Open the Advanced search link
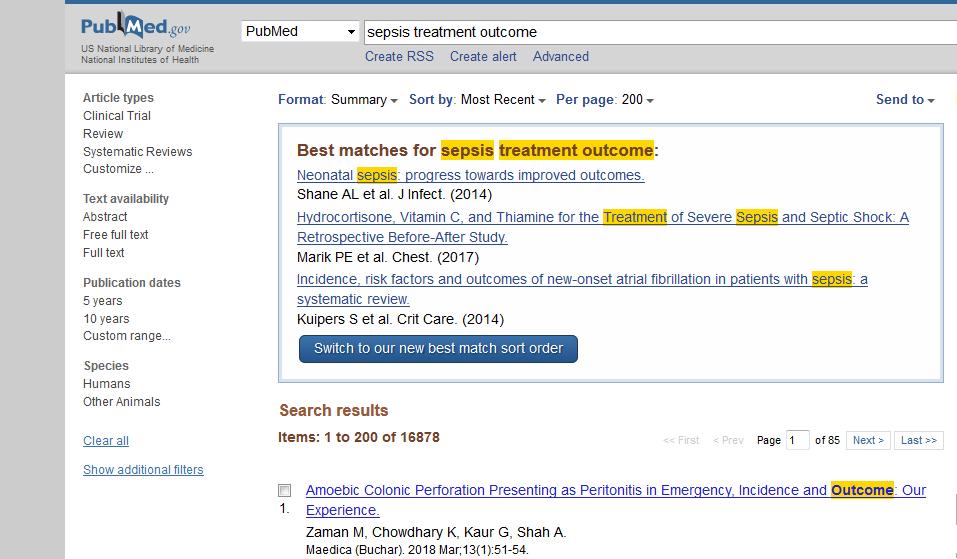 coord(561,56)
